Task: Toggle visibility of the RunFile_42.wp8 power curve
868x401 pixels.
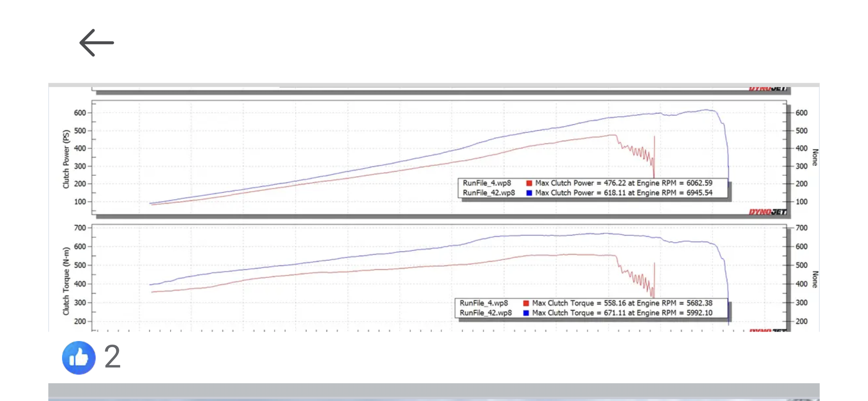Action: tap(489, 193)
